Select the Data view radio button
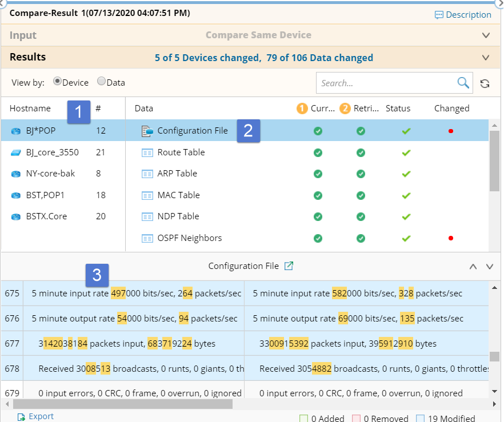 pos(101,82)
